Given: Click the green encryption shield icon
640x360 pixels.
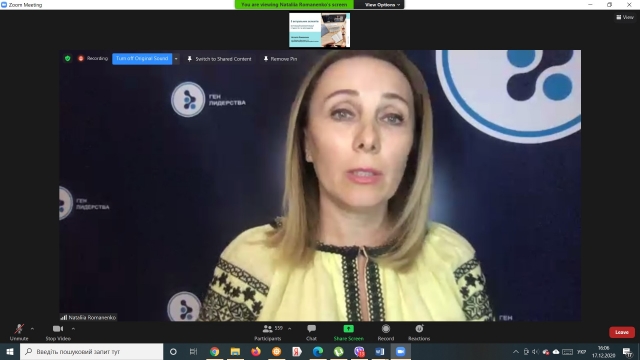Looking at the screenshot, I should pos(68,58).
